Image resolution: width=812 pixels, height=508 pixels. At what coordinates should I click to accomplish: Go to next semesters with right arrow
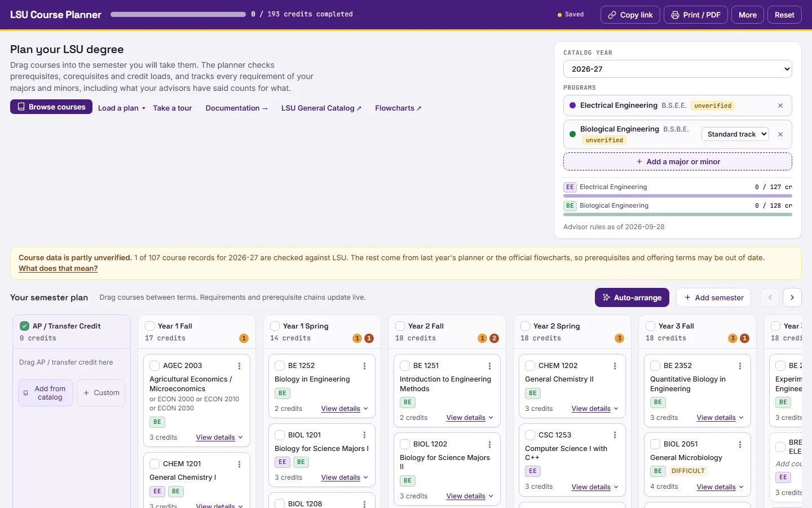pyautogui.click(x=792, y=297)
